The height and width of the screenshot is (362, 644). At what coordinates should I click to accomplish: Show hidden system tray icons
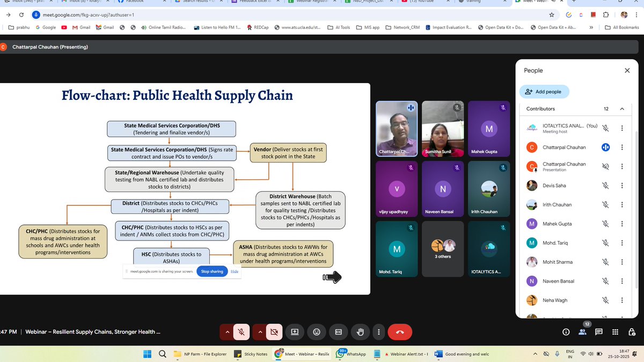pyautogui.click(x=535, y=354)
